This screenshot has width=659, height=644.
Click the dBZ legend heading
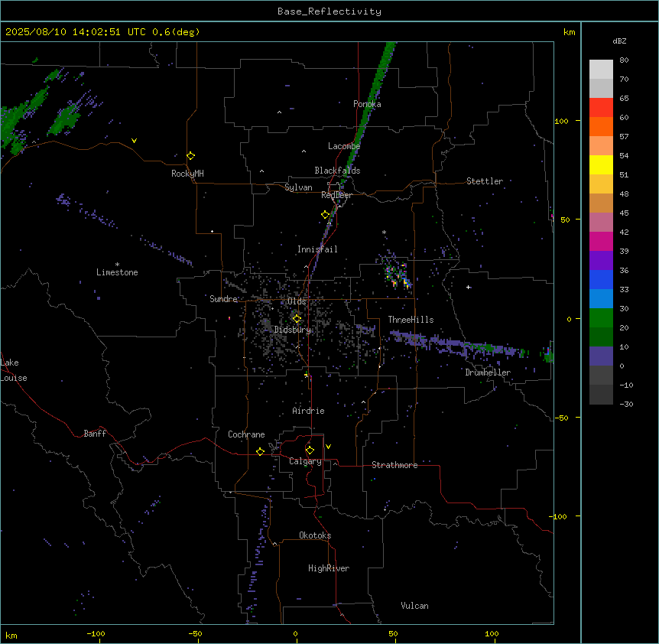(619, 41)
